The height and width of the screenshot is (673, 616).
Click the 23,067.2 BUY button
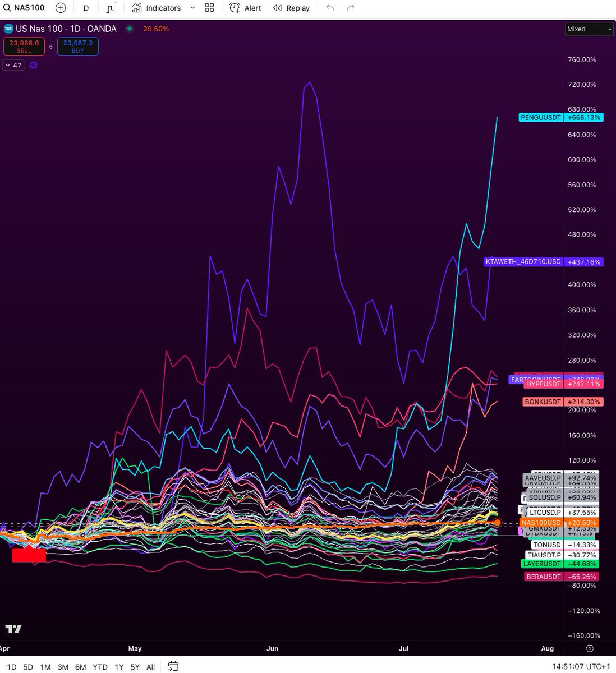coord(78,47)
